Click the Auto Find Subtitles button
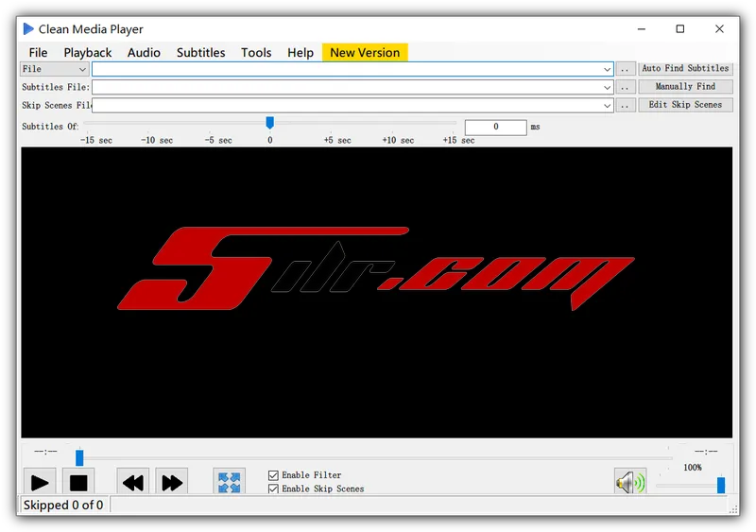The image size is (756, 532). (x=685, y=68)
